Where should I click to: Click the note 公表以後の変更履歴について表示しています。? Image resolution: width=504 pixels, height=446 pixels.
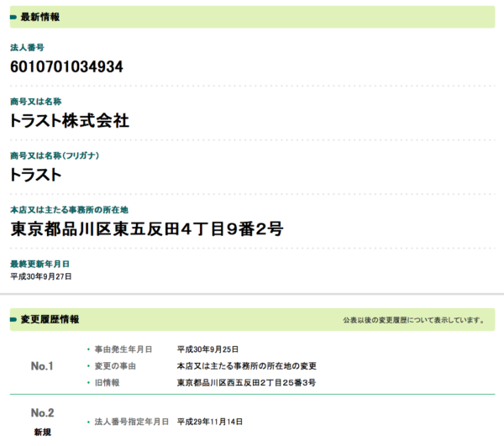[413, 320]
